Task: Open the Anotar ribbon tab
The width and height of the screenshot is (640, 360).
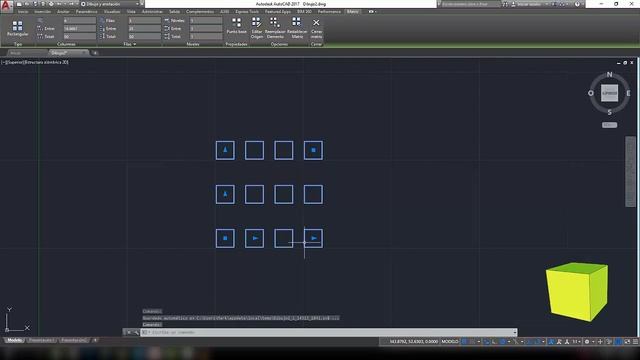Action: click(x=63, y=12)
